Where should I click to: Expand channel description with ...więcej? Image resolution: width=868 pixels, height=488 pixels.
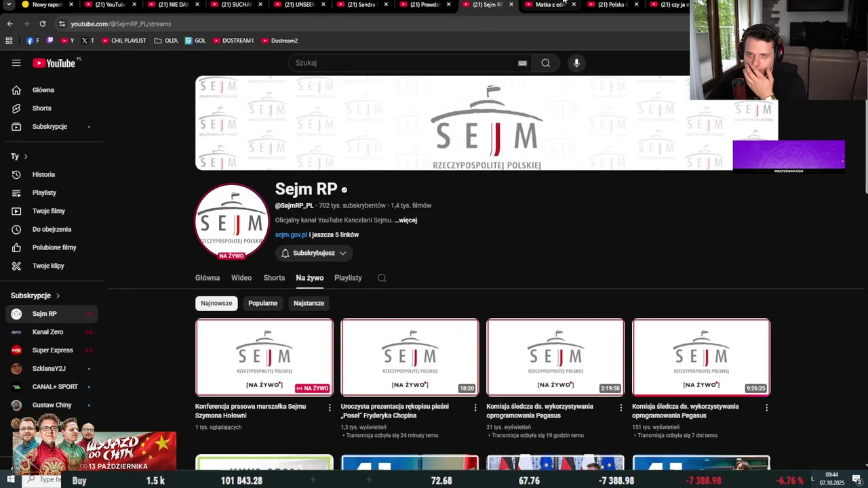406,220
